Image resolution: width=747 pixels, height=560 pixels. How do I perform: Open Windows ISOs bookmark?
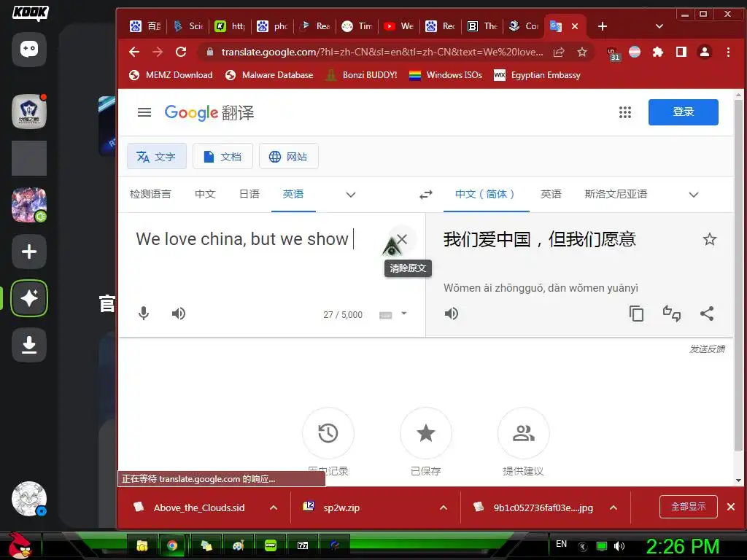pyautogui.click(x=446, y=75)
